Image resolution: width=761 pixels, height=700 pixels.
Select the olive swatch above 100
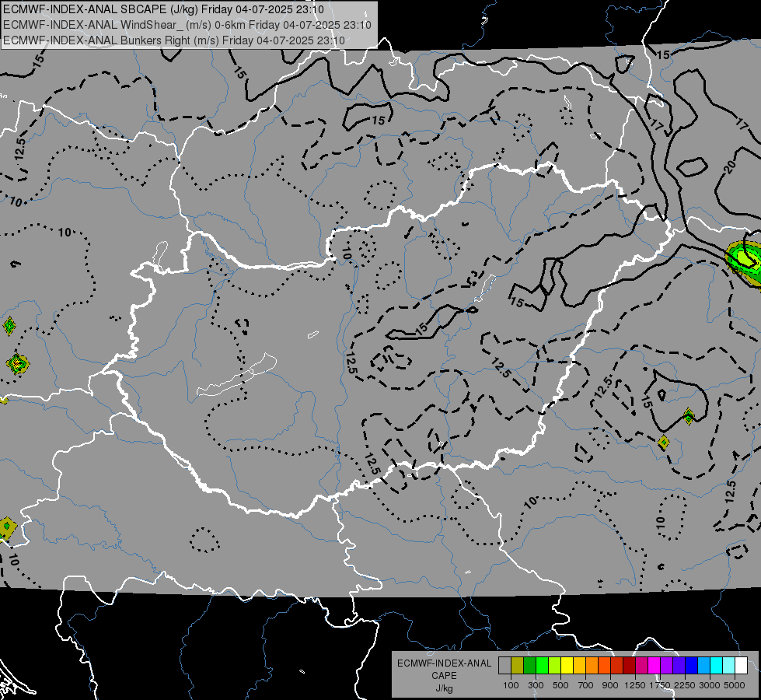518,666
